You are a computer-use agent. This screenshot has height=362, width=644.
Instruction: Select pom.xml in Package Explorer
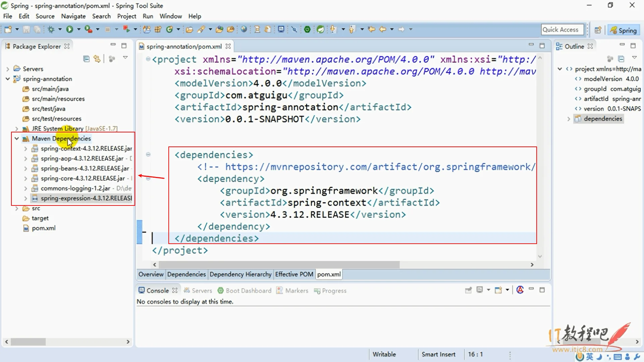click(x=44, y=228)
